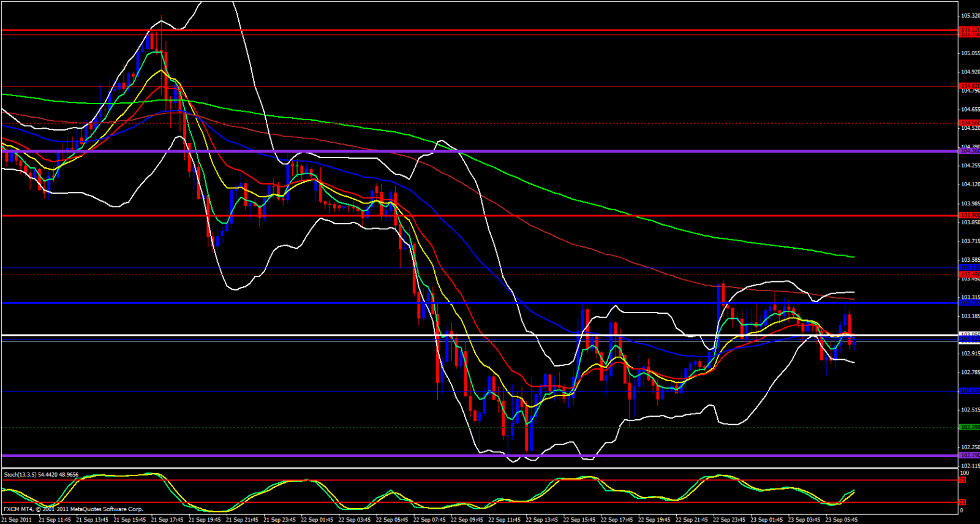This screenshot has height=524, width=980.
Task: Click the red 103.900 price label
Action: click(x=969, y=215)
